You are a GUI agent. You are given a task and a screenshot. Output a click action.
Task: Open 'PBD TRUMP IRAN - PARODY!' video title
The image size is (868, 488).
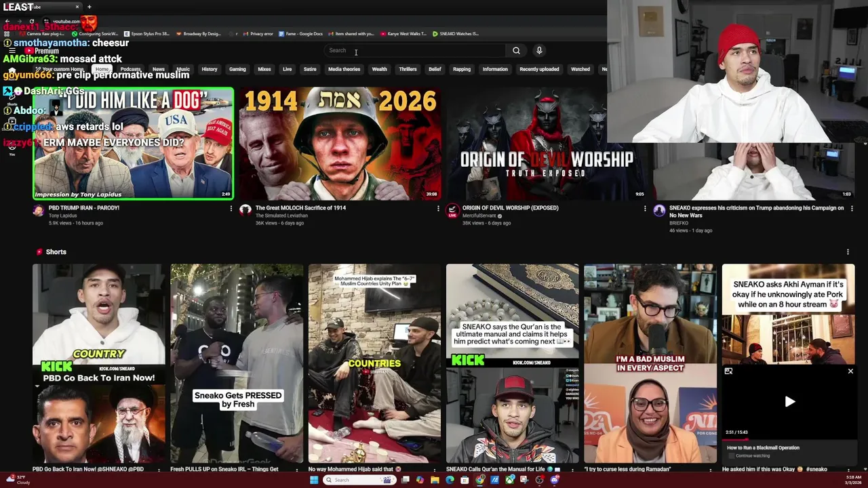84,208
